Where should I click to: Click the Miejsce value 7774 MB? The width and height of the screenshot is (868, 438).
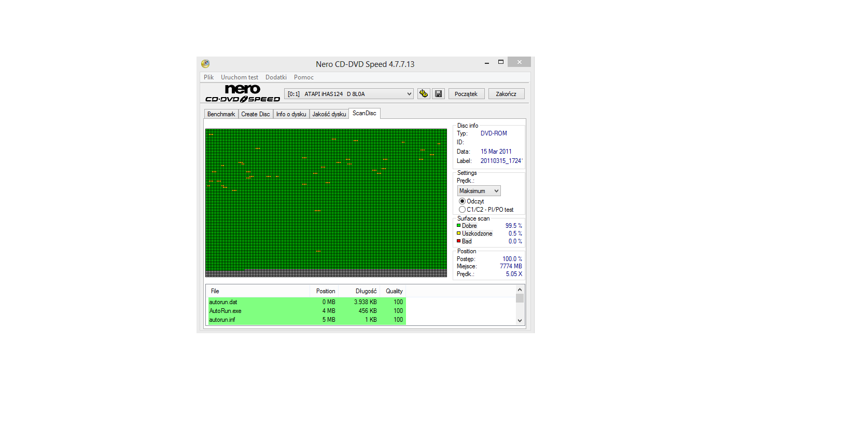coord(511,266)
